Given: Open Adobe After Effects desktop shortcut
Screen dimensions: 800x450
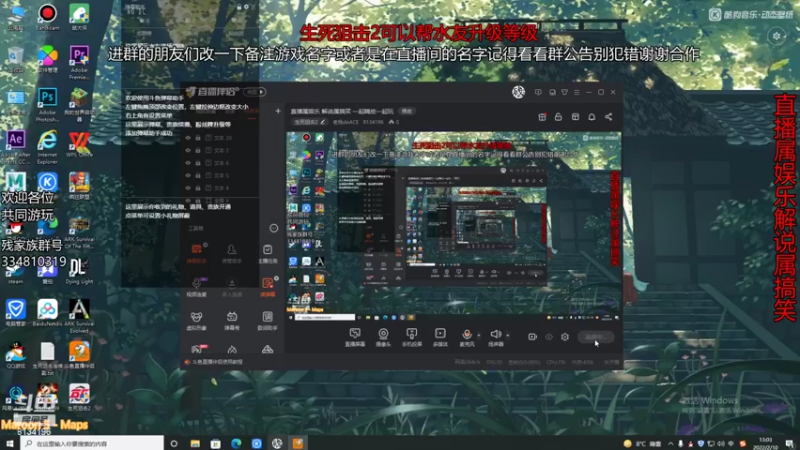Looking at the screenshot, I should (16, 147).
